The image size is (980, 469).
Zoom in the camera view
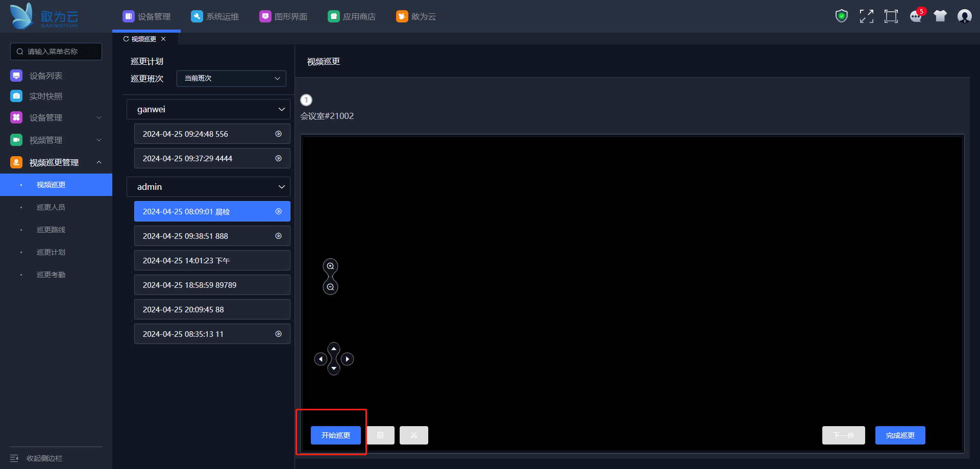tap(331, 266)
